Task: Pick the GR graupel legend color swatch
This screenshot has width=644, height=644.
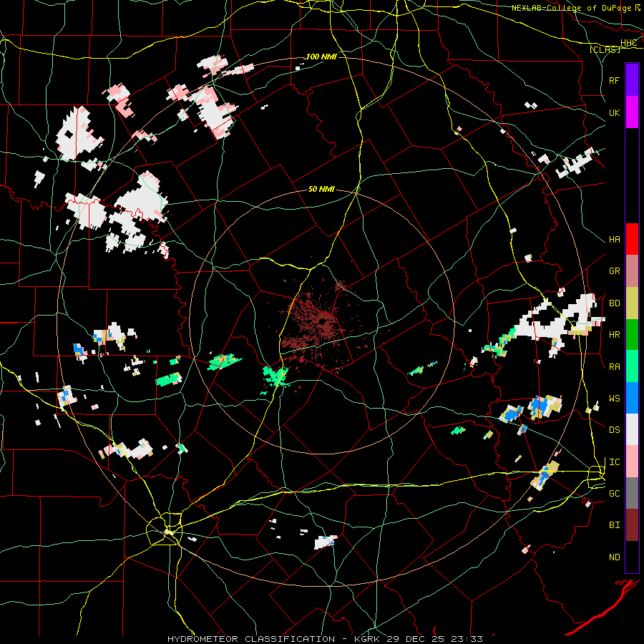Action: click(632, 271)
